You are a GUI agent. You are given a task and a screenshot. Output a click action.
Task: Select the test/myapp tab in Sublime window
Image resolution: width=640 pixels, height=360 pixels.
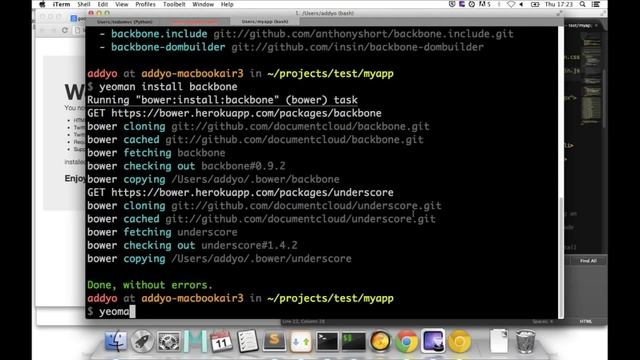coord(582,25)
